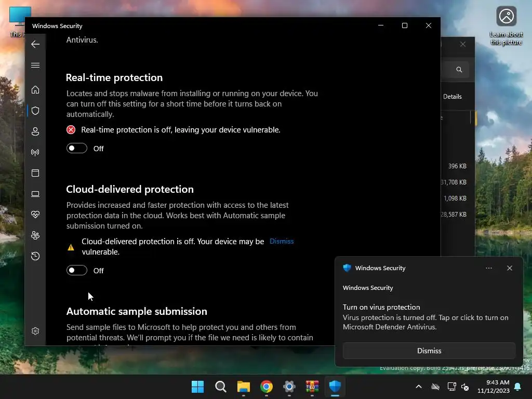Open WinRAR from taskbar
The width and height of the screenshot is (532, 399).
point(312,387)
